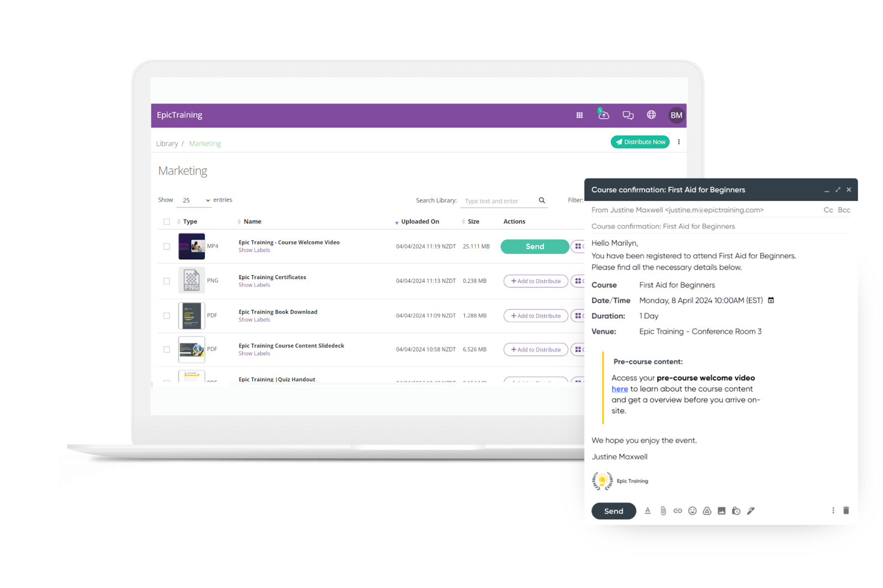883x588 pixels.
Task: Open the Certificates PNG file thumbnail
Action: click(x=192, y=280)
